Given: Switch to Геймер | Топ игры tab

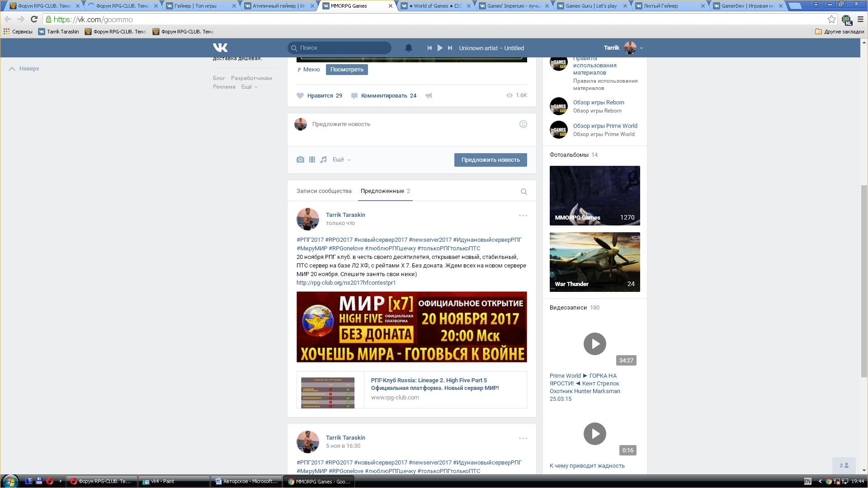Looking at the screenshot, I should pyautogui.click(x=201, y=6).
